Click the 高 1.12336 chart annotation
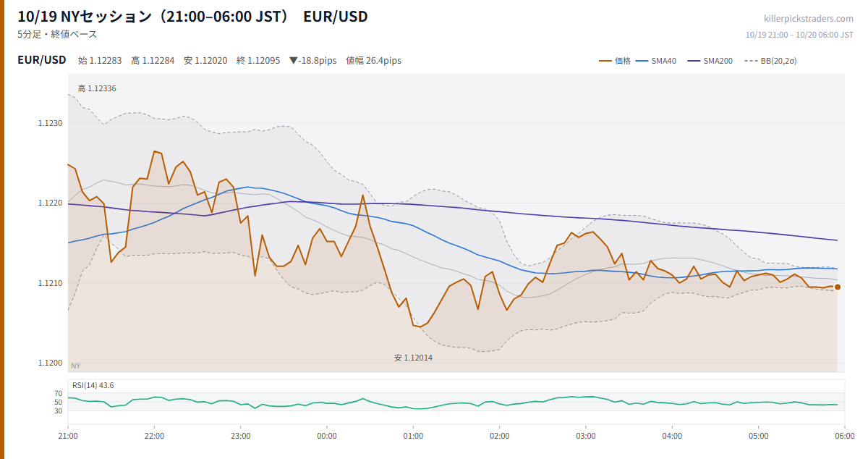This screenshot has height=459, width=868. [x=97, y=88]
